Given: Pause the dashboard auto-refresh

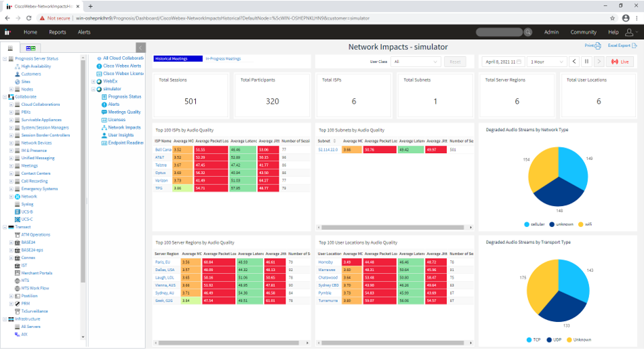Looking at the screenshot, I should tap(586, 62).
